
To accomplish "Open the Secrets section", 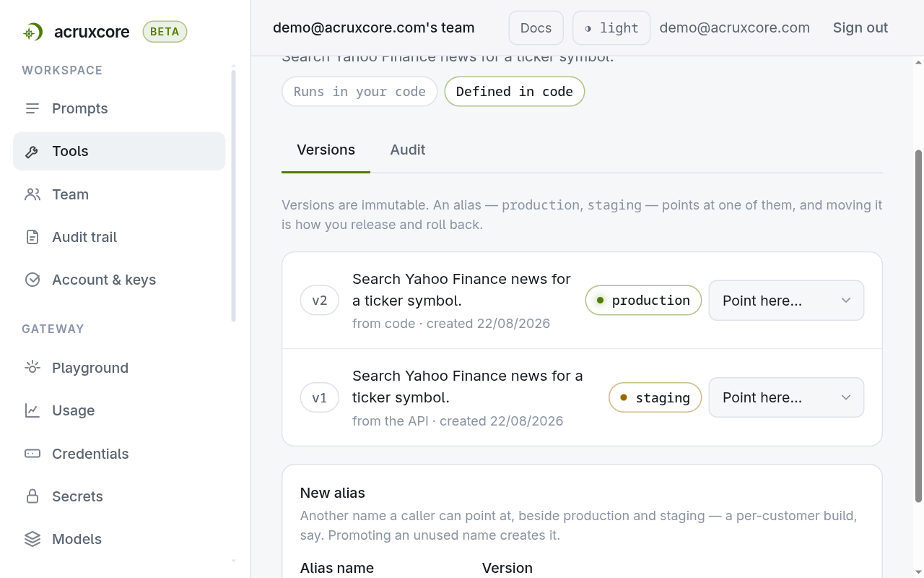I will coord(119,496).
